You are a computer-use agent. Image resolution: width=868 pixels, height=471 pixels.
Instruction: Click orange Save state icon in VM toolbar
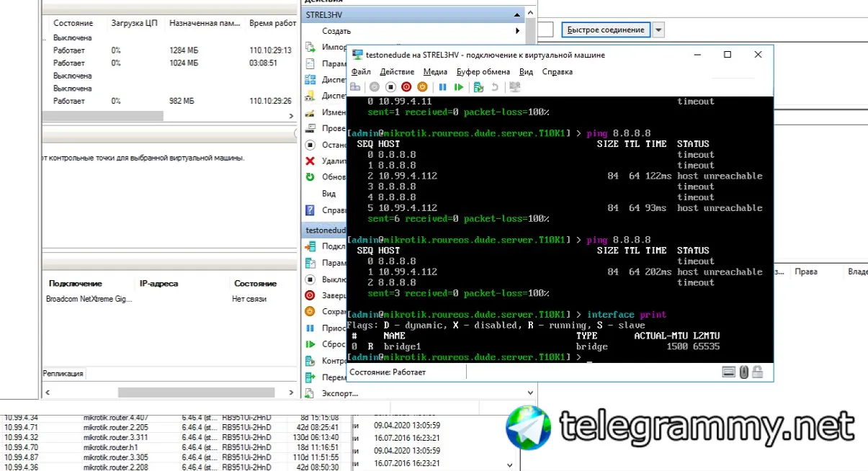point(423,86)
